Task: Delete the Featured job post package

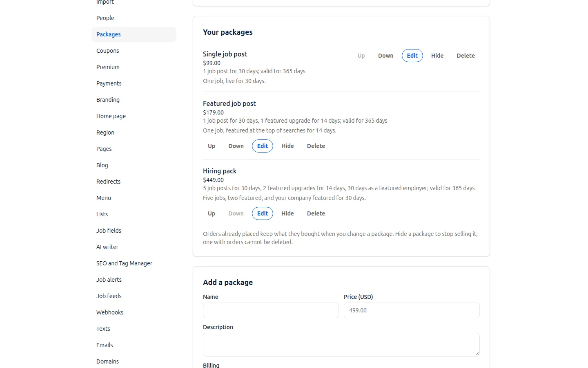Action: (x=316, y=146)
